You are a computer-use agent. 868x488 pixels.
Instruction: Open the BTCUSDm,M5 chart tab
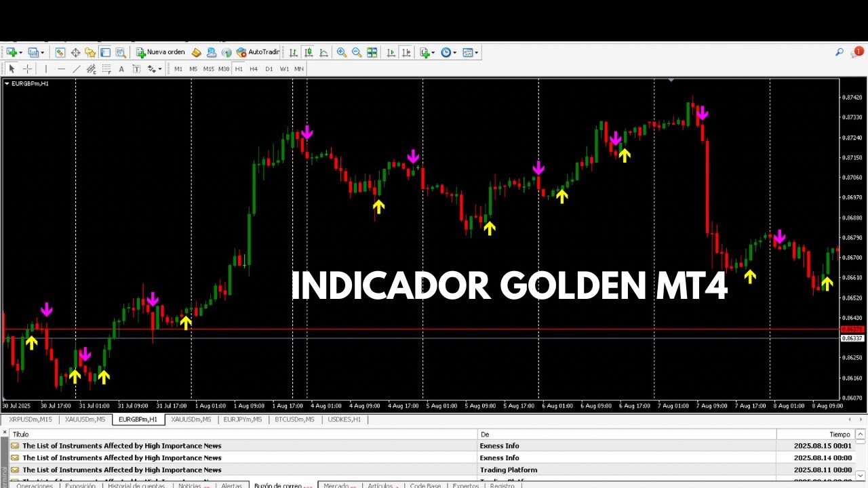pos(294,420)
